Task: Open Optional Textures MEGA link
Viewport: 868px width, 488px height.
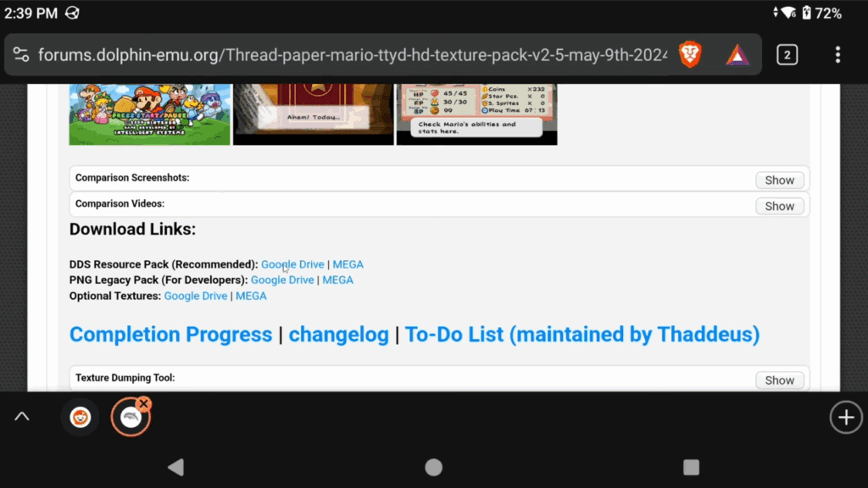Action: (251, 296)
